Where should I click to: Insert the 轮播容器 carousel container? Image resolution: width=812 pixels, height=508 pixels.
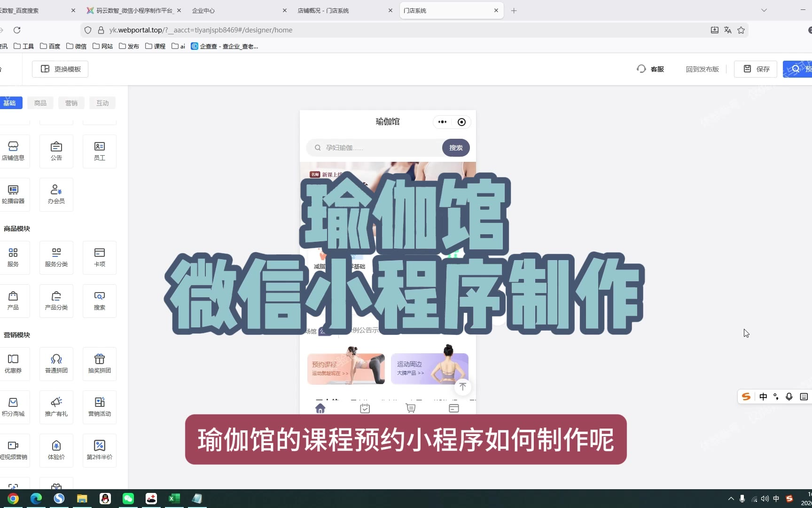13,194
